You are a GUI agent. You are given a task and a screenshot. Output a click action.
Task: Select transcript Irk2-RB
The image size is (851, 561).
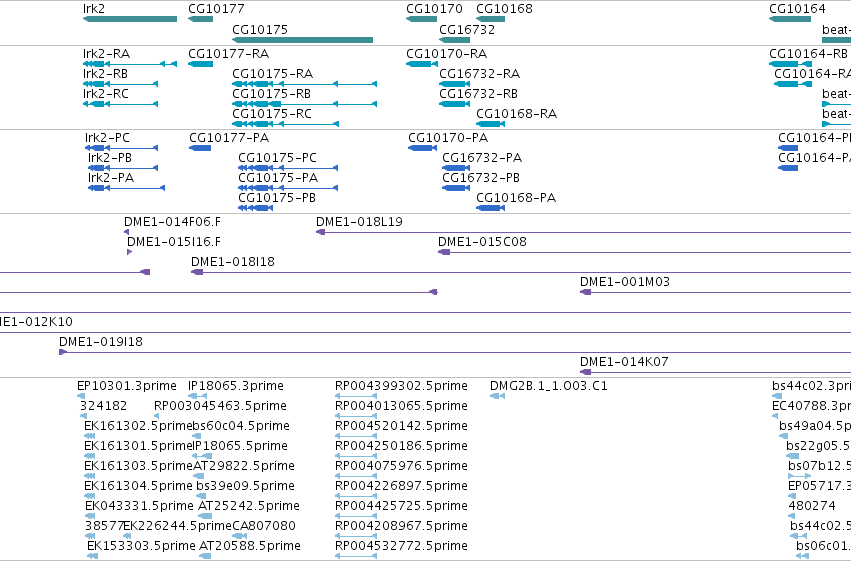(x=120, y=84)
